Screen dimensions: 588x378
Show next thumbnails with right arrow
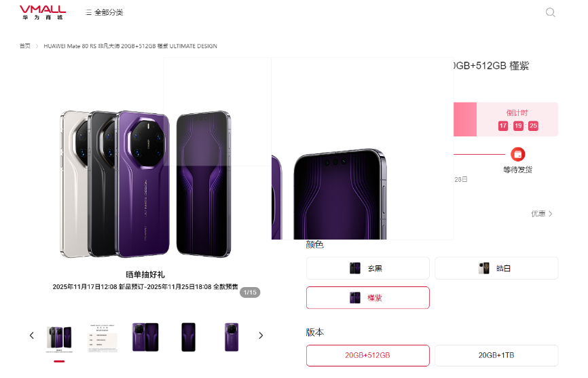261,335
